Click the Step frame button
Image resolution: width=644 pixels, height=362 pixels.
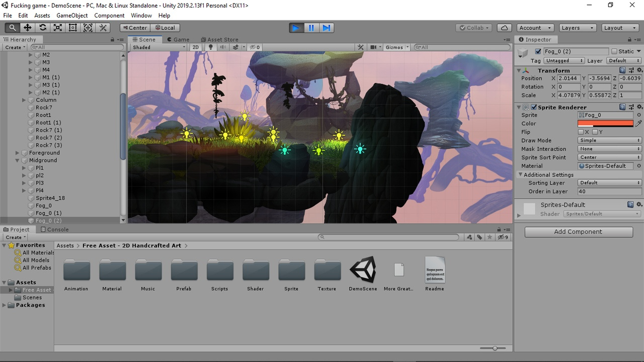(326, 28)
